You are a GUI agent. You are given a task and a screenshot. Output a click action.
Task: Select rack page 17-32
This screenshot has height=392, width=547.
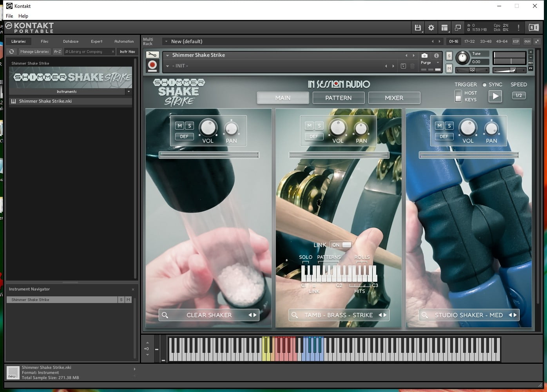click(469, 41)
